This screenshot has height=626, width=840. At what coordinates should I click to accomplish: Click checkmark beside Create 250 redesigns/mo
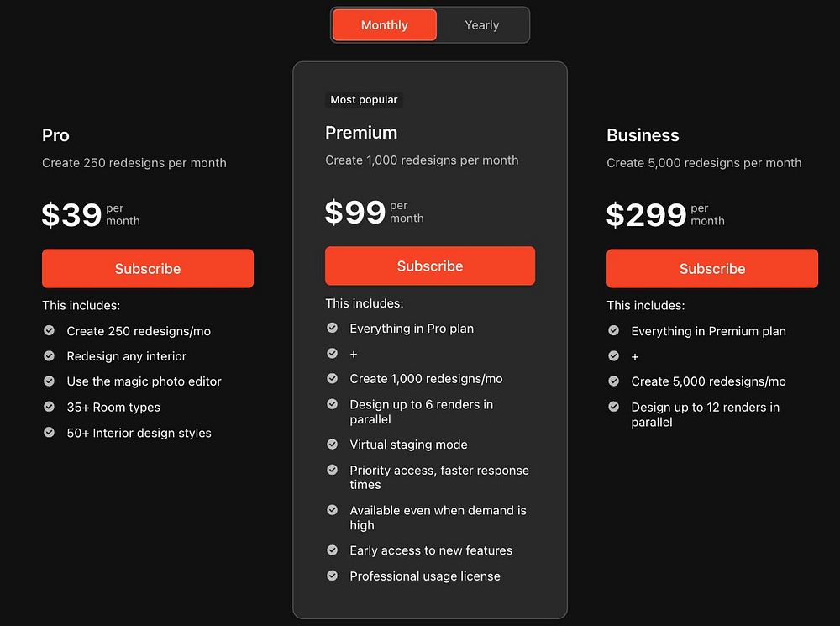coord(50,331)
